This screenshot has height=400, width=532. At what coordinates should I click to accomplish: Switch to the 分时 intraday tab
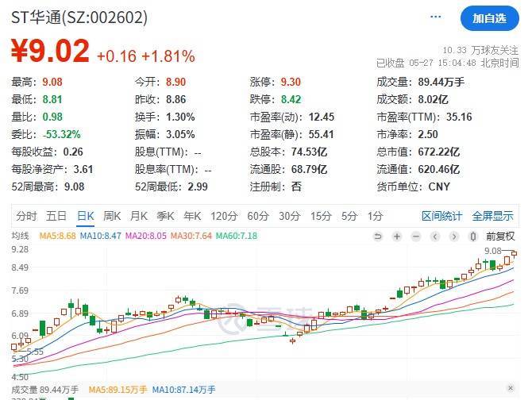pyautogui.click(x=26, y=216)
